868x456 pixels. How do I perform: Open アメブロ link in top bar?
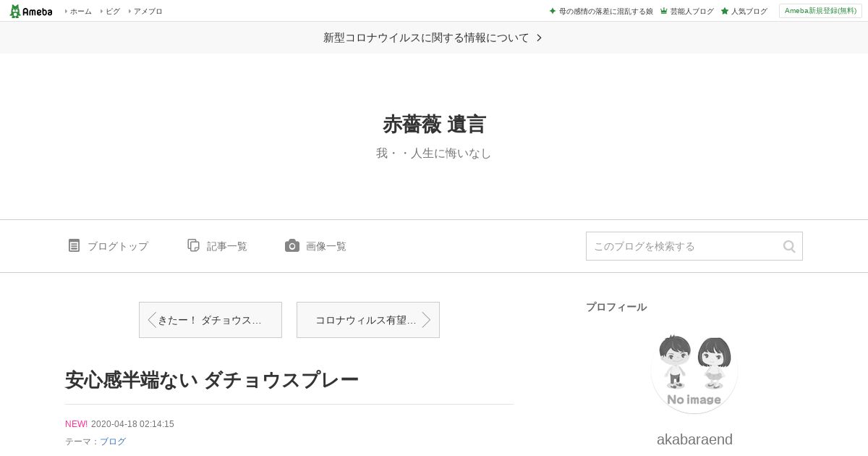pyautogui.click(x=148, y=12)
